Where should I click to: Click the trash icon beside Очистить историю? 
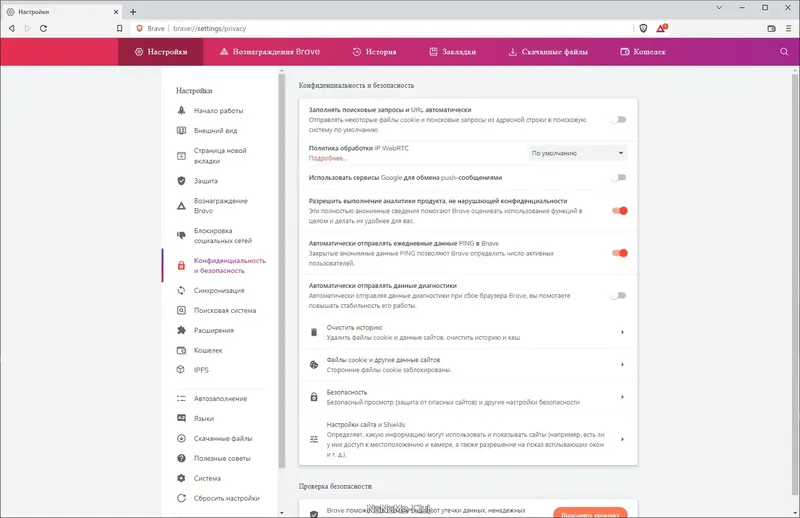(314, 332)
